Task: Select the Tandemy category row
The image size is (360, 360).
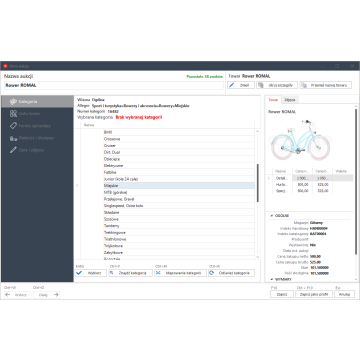Action: (179, 226)
